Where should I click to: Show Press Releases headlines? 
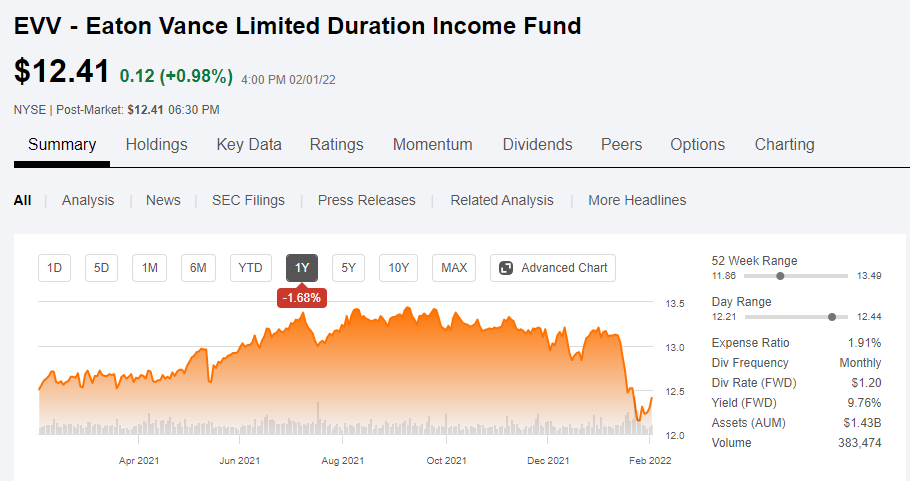point(367,200)
